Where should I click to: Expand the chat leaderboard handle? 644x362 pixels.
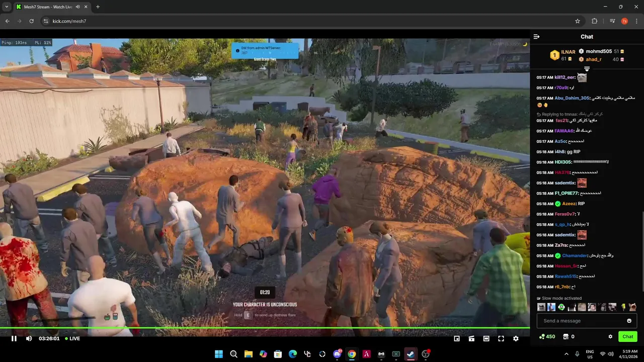[x=587, y=69]
